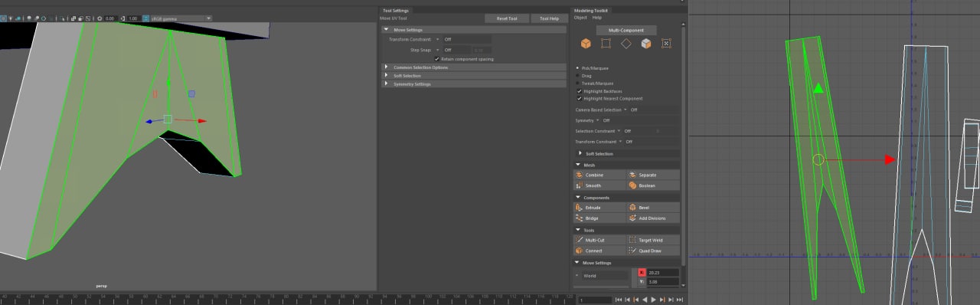Click play backwards button
The height and width of the screenshot is (305, 980).
click(x=645, y=300)
